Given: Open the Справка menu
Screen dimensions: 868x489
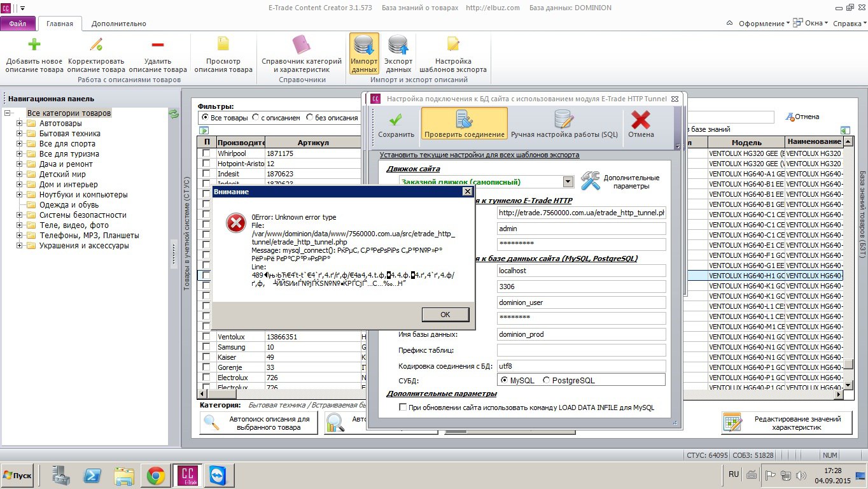Looking at the screenshot, I should pyautogui.click(x=850, y=24).
